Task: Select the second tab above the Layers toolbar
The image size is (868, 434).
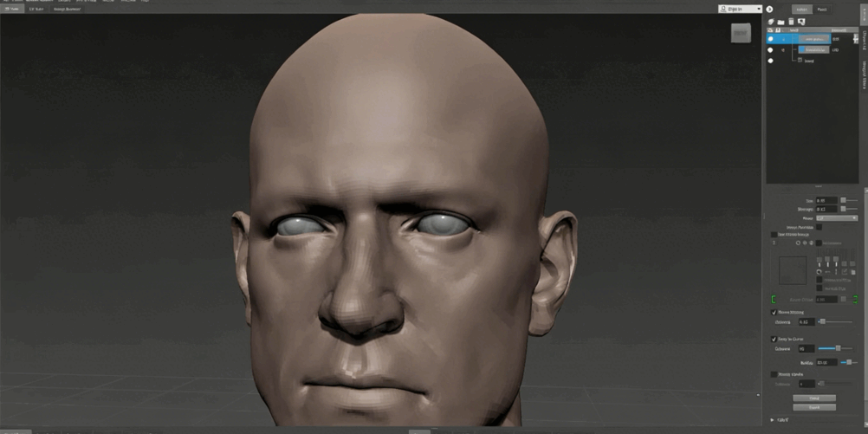Action: (x=822, y=10)
